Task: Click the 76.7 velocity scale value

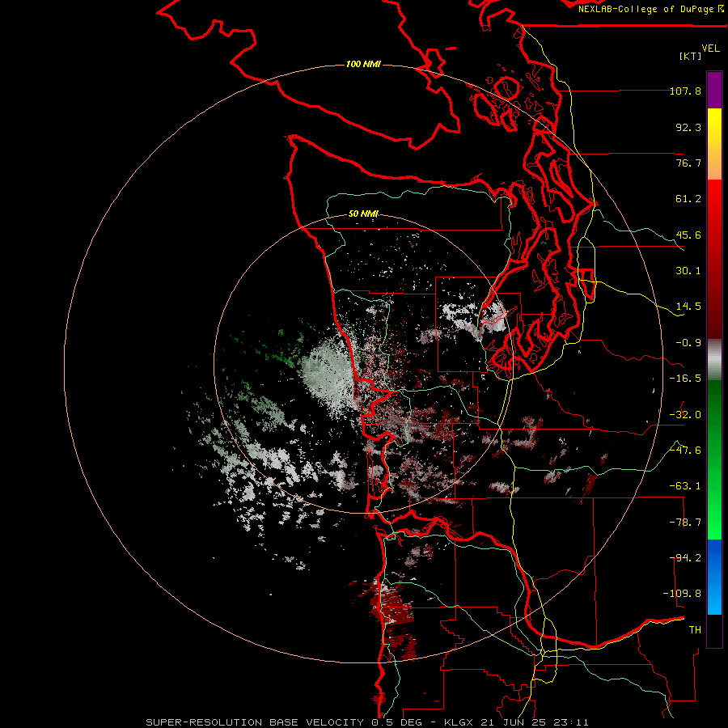Action: point(688,163)
